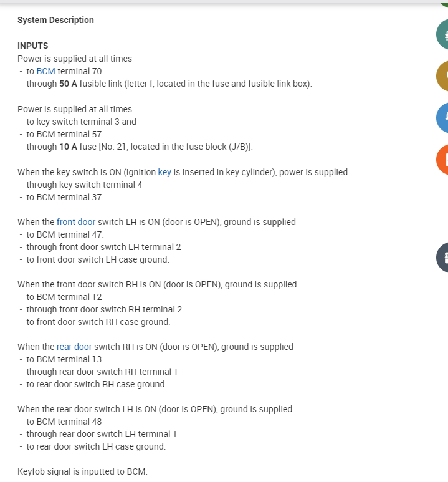The width and height of the screenshot is (448, 482).
Task: Click "to rear door switch LH case ground" line
Action: tap(96, 446)
